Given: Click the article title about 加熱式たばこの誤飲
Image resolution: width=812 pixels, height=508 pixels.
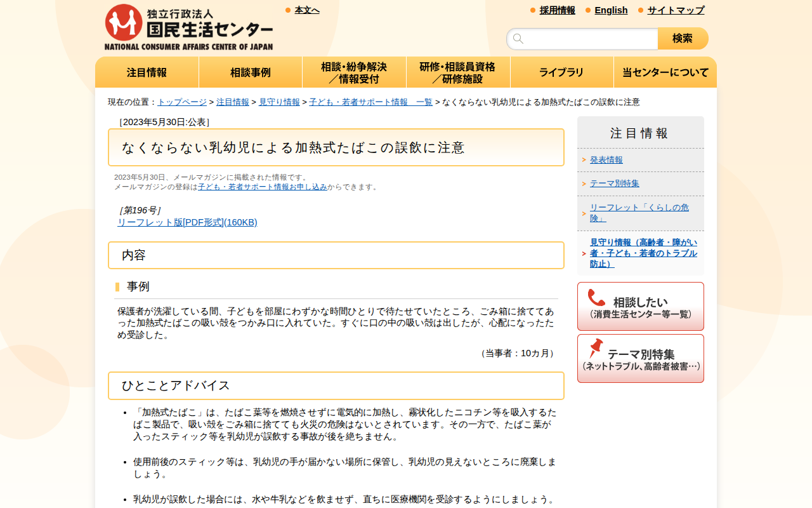Looking at the screenshot, I should click(293, 148).
